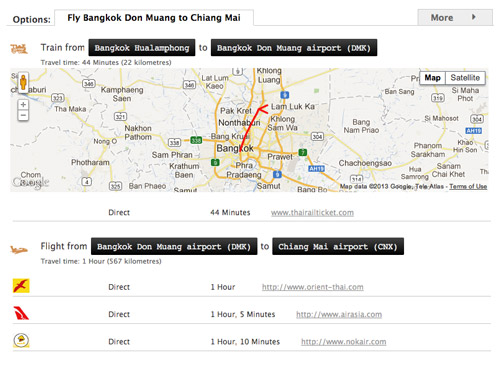Expand the More options arrow
Image resolution: width=500 pixels, height=372 pixels.
[474, 17]
